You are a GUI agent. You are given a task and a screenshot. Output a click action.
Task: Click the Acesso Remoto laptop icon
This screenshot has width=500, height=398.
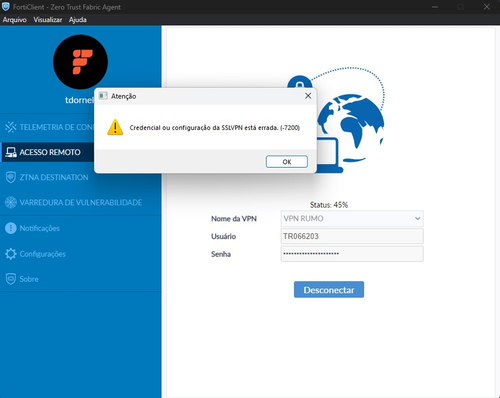click(x=11, y=152)
